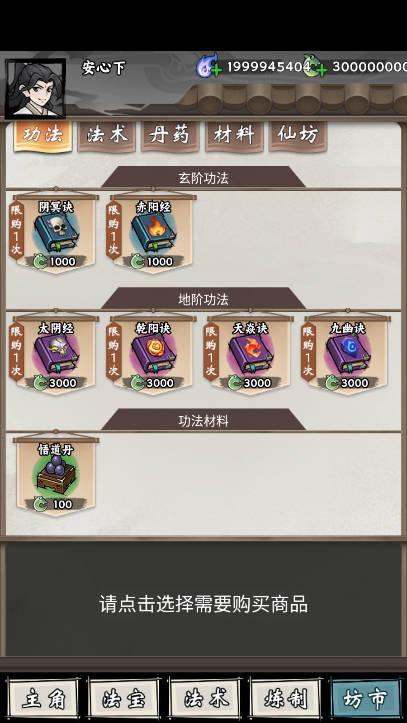Add blue flame currency with plus icon
407x723 pixels.
click(216, 70)
